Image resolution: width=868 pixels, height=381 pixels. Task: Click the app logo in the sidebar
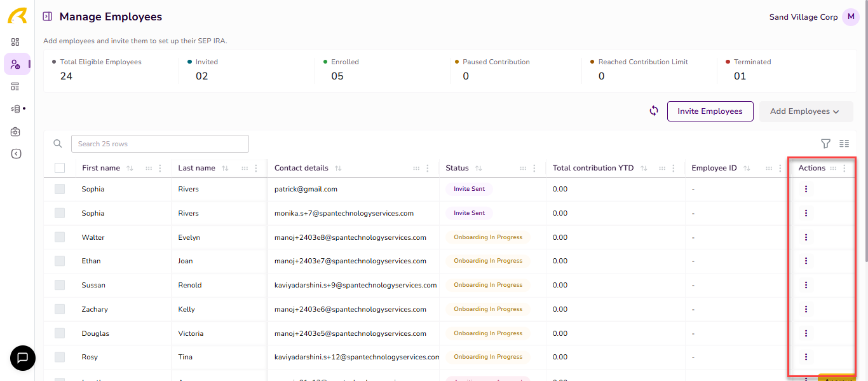click(x=17, y=16)
